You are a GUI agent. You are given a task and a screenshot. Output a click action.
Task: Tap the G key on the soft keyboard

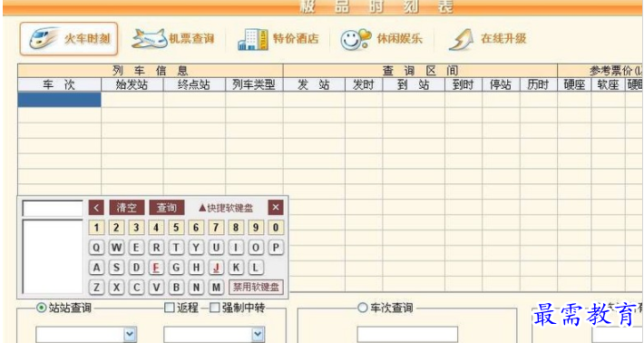tap(176, 268)
